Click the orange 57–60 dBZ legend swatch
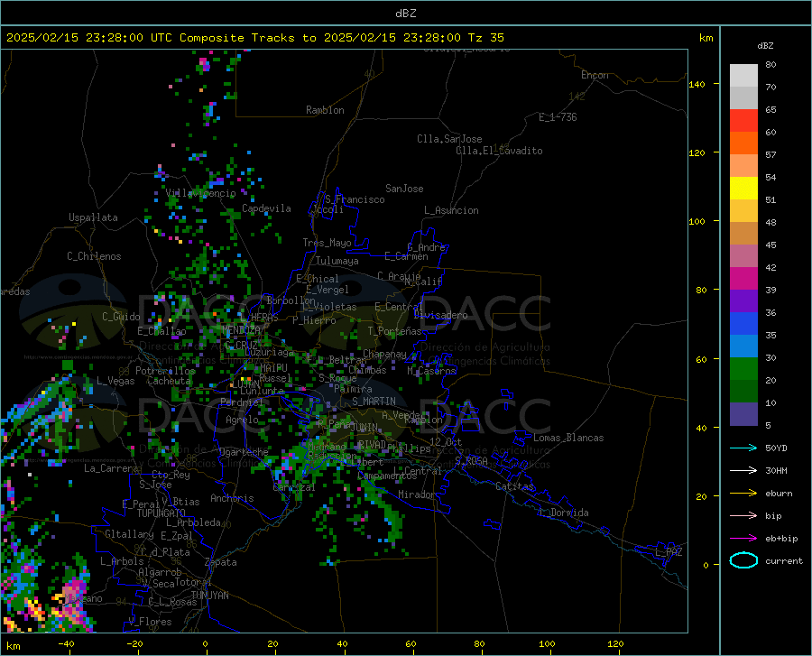The height and width of the screenshot is (656, 812). (x=743, y=143)
